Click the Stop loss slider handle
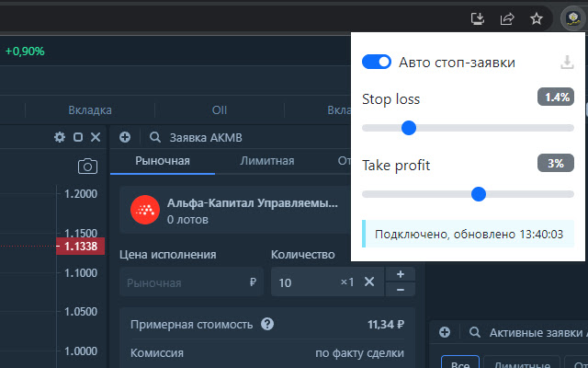 (409, 127)
